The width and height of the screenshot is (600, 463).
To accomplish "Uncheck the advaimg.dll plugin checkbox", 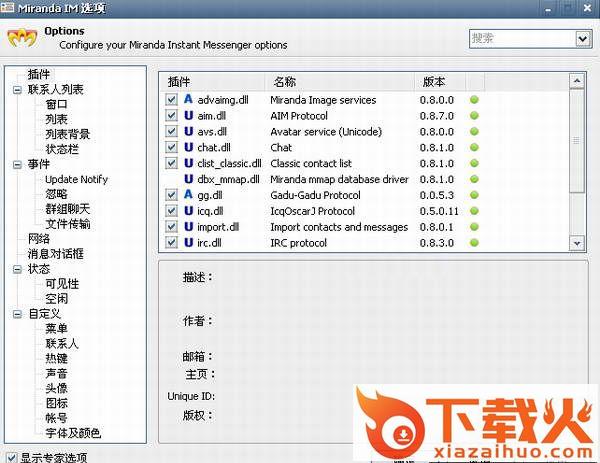I will click(171, 100).
